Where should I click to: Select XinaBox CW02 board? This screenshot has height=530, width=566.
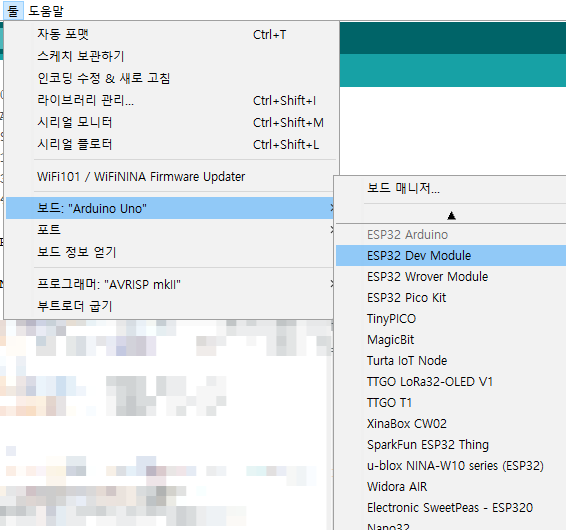[451, 423]
